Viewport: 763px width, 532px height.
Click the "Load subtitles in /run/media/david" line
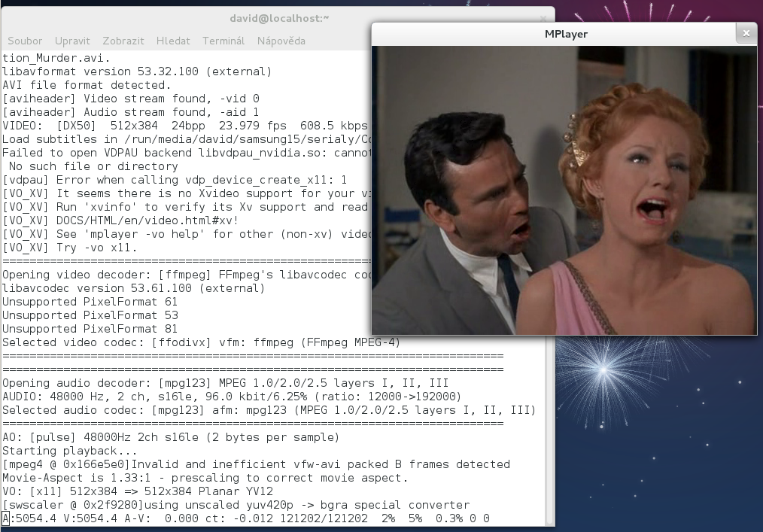point(187,139)
